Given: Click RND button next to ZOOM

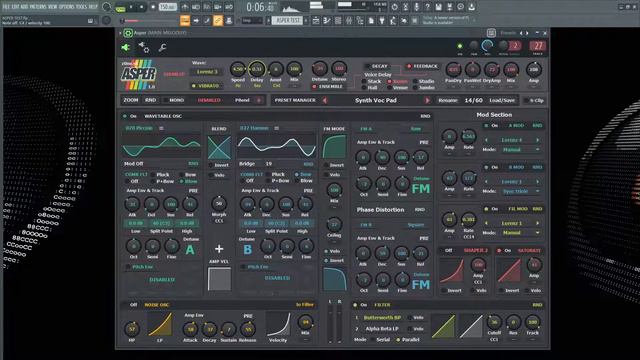Looking at the screenshot, I should [150, 100].
